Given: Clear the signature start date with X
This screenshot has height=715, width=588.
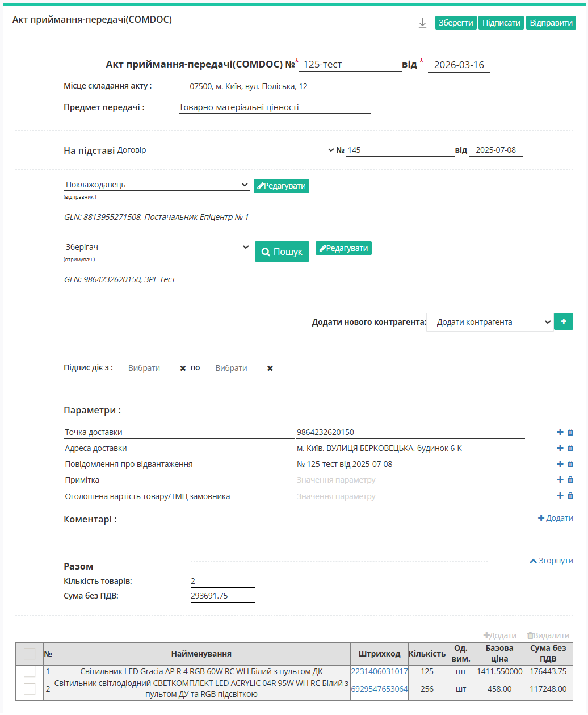Looking at the screenshot, I should pyautogui.click(x=183, y=369).
